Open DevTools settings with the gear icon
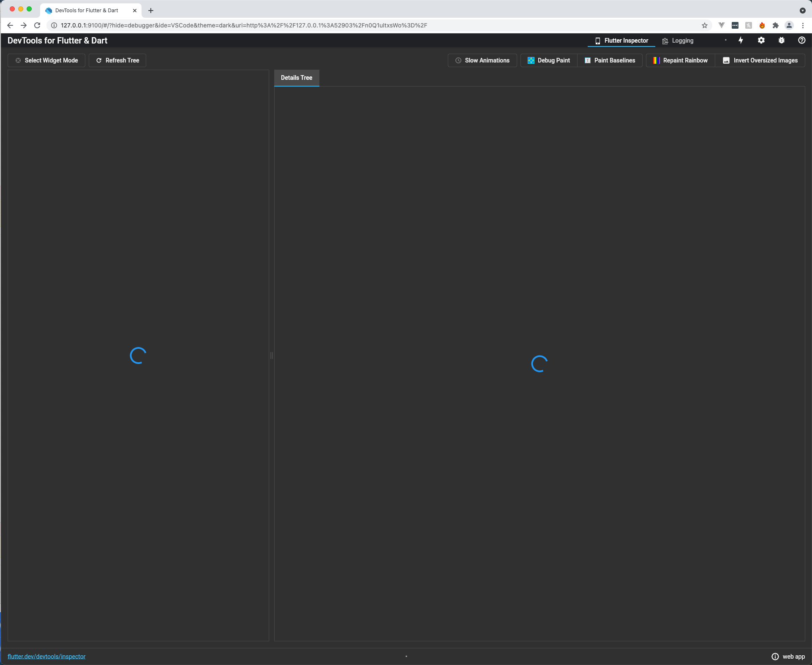The height and width of the screenshot is (665, 812). [761, 40]
